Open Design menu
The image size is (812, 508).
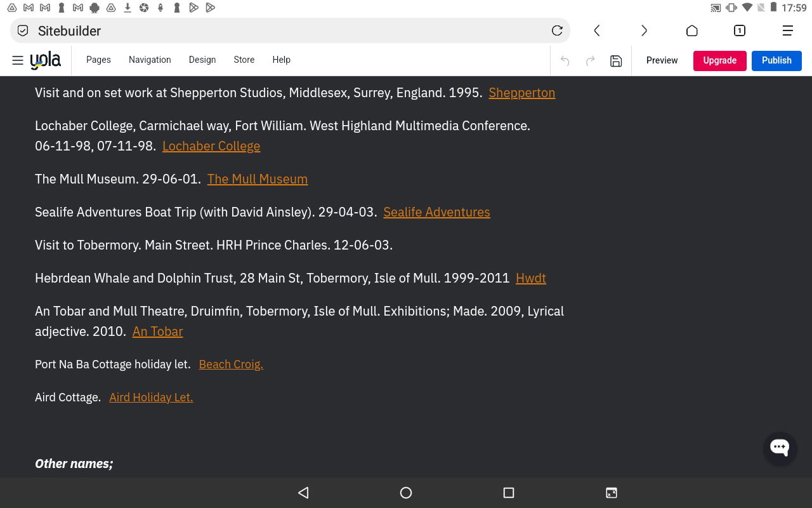tap(202, 60)
